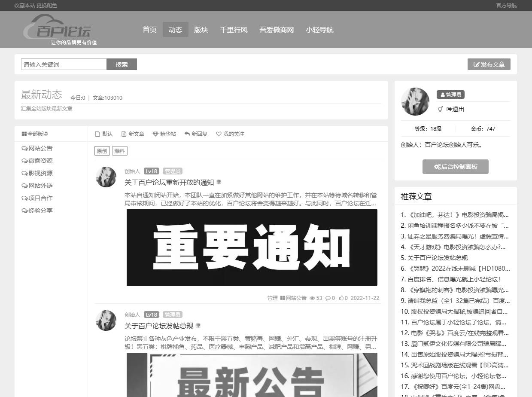The width and height of the screenshot is (532, 397).
Task: Filter posts by 爆料 tag
Action: (120, 151)
